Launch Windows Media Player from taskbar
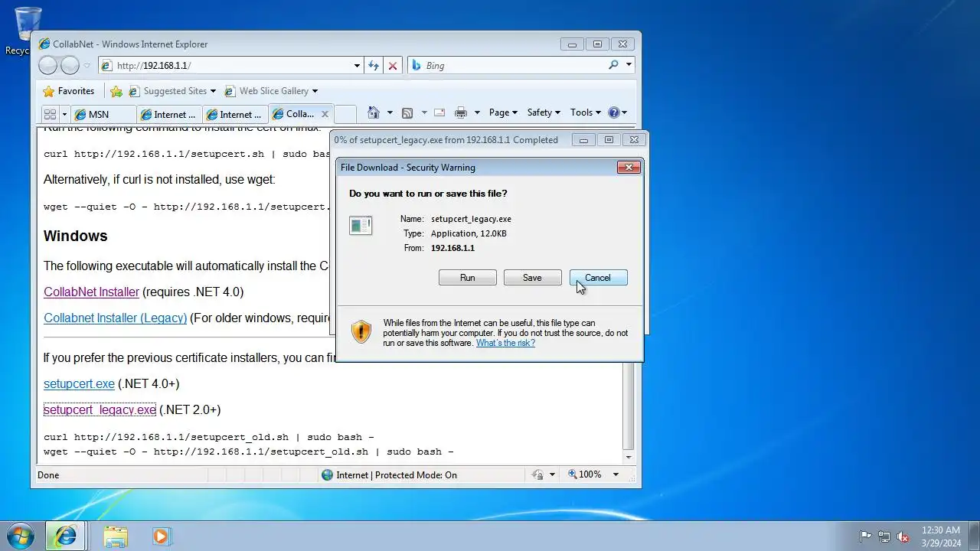The image size is (980, 551). coord(161,536)
